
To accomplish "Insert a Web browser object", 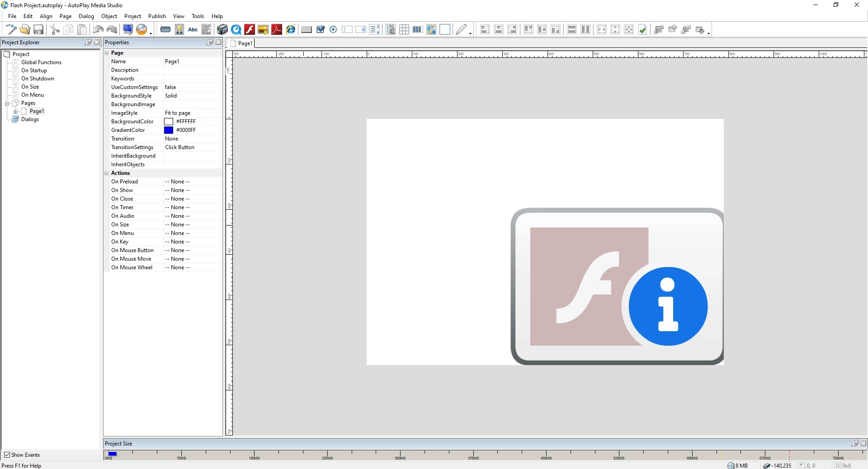I will click(x=291, y=30).
